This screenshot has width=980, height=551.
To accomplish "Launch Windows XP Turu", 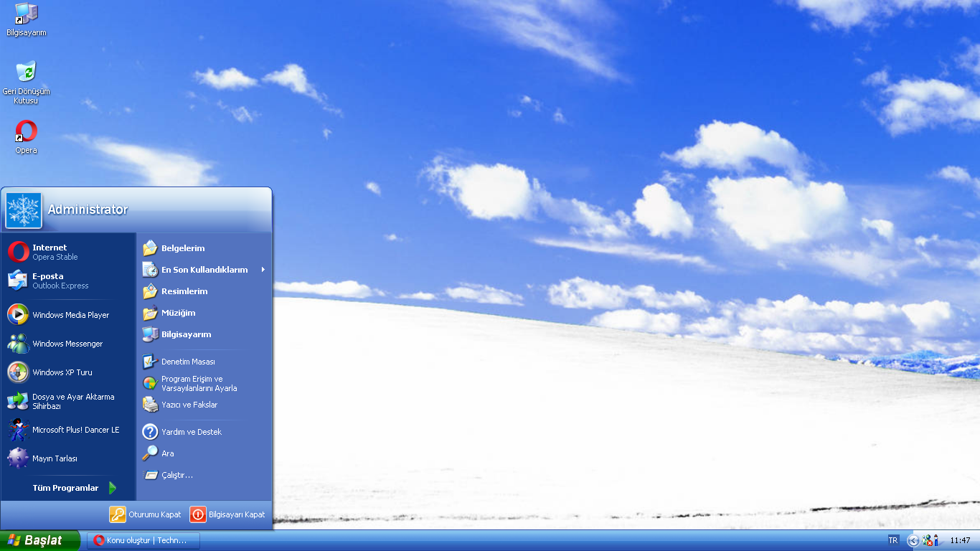I will [x=68, y=372].
